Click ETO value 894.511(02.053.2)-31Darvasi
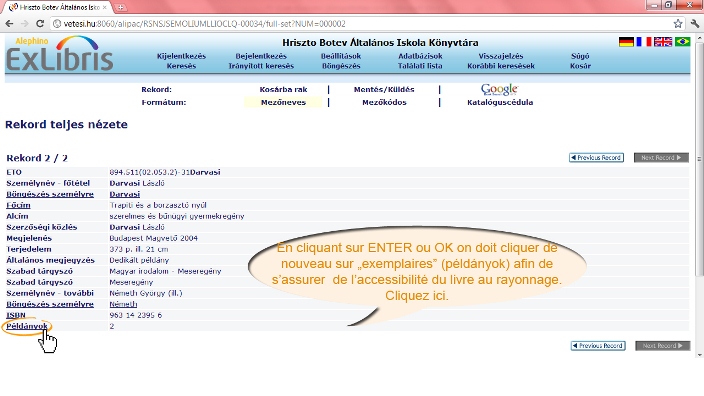This screenshot has height=396, width=704. 165,172
